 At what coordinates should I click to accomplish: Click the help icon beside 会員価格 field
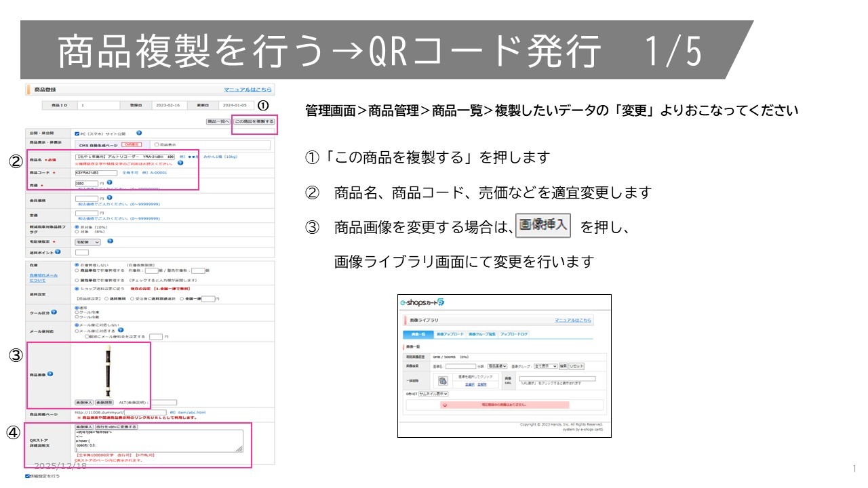pos(109,198)
